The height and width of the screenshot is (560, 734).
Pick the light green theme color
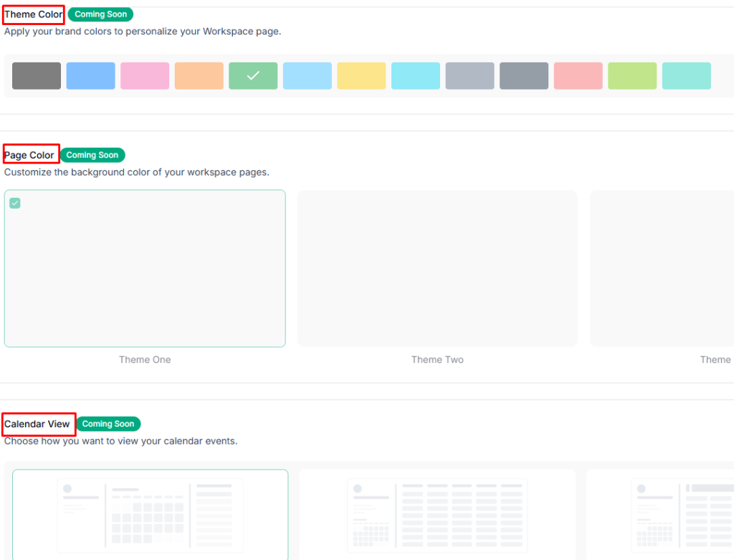632,75
